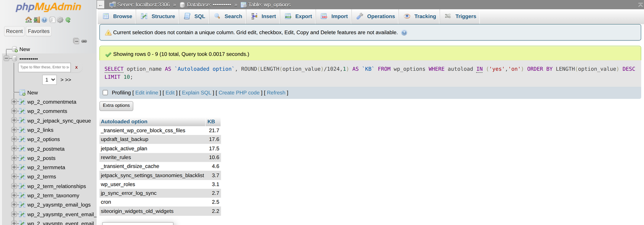Expand the wp_2_yaysmtp_email_logs tree node
The width and height of the screenshot is (644, 225).
[x=14, y=205]
